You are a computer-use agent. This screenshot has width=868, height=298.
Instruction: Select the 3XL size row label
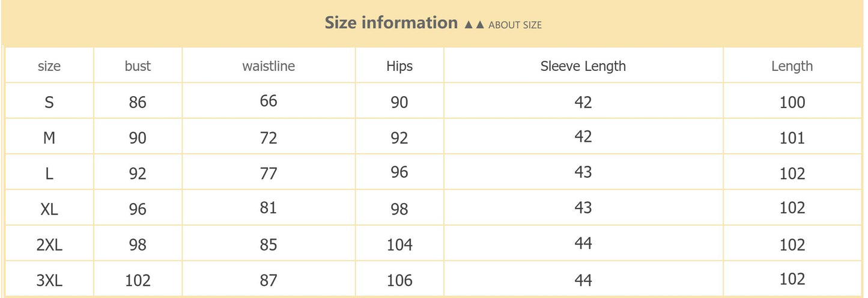[x=49, y=280]
